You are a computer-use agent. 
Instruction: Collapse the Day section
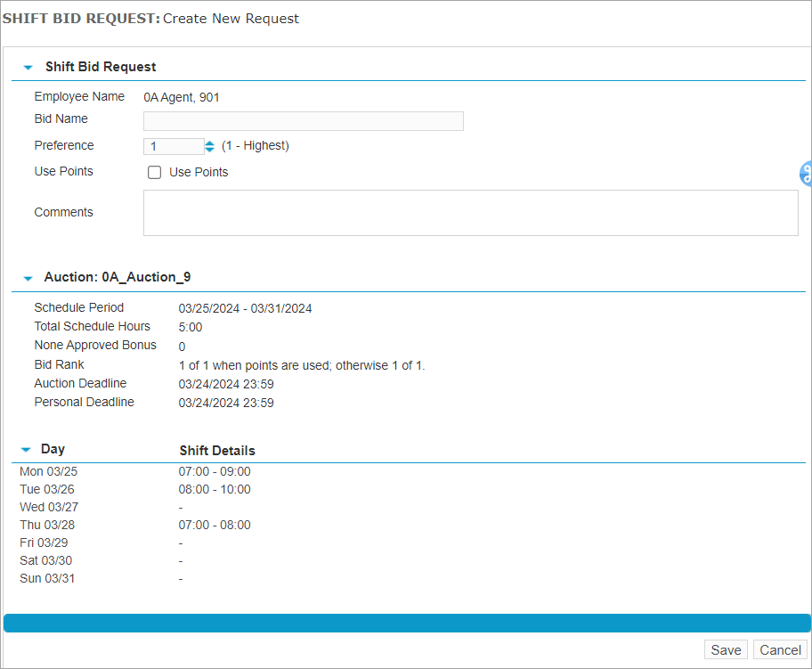point(28,449)
